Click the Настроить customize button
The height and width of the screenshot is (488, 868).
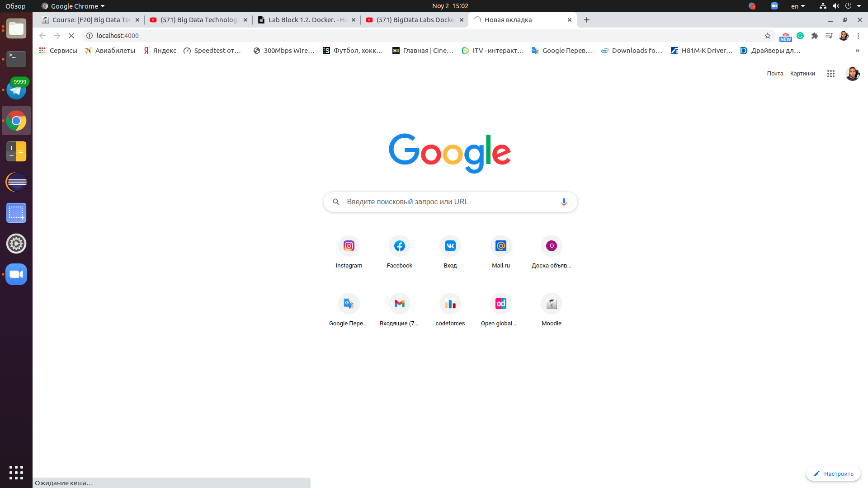point(833,474)
